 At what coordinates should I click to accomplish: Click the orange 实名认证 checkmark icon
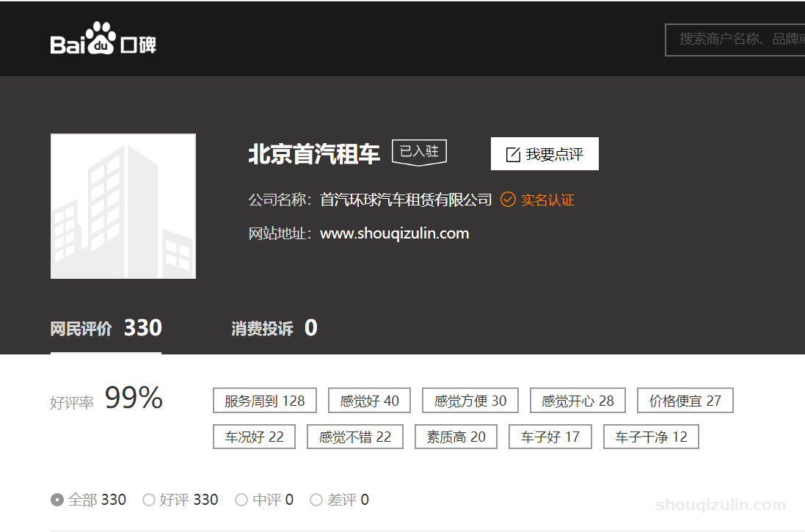(508, 200)
